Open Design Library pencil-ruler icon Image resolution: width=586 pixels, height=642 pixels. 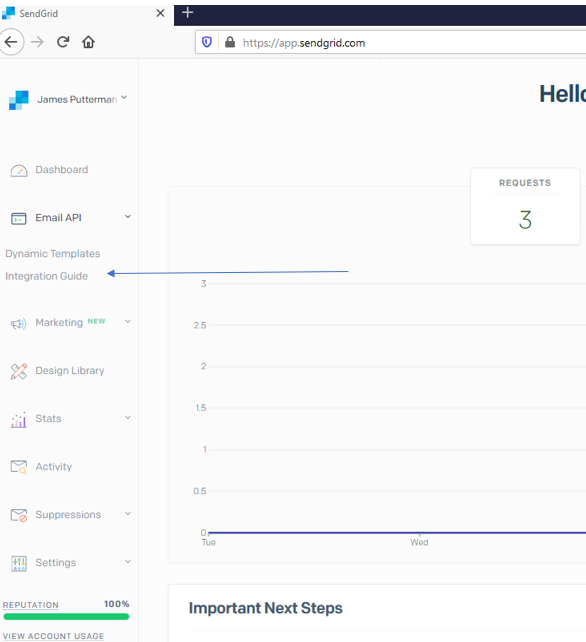coord(18,371)
